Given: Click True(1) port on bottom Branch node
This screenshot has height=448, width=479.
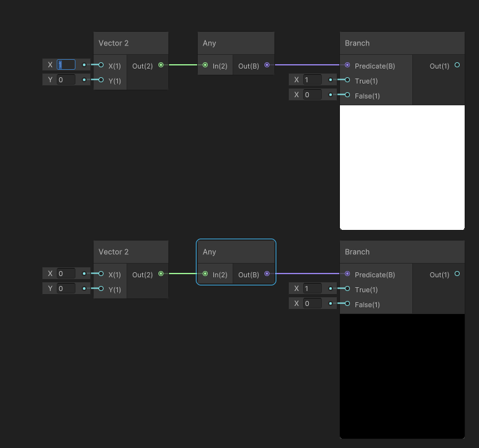Looking at the screenshot, I should coord(347,288).
